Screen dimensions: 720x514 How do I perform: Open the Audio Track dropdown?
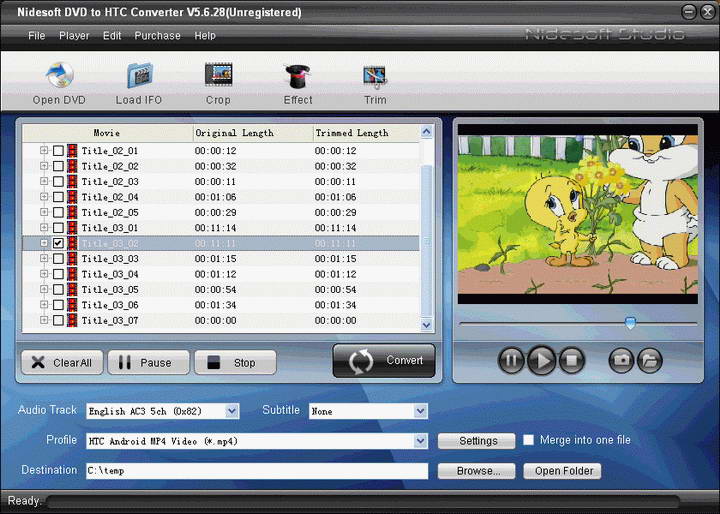(232, 411)
